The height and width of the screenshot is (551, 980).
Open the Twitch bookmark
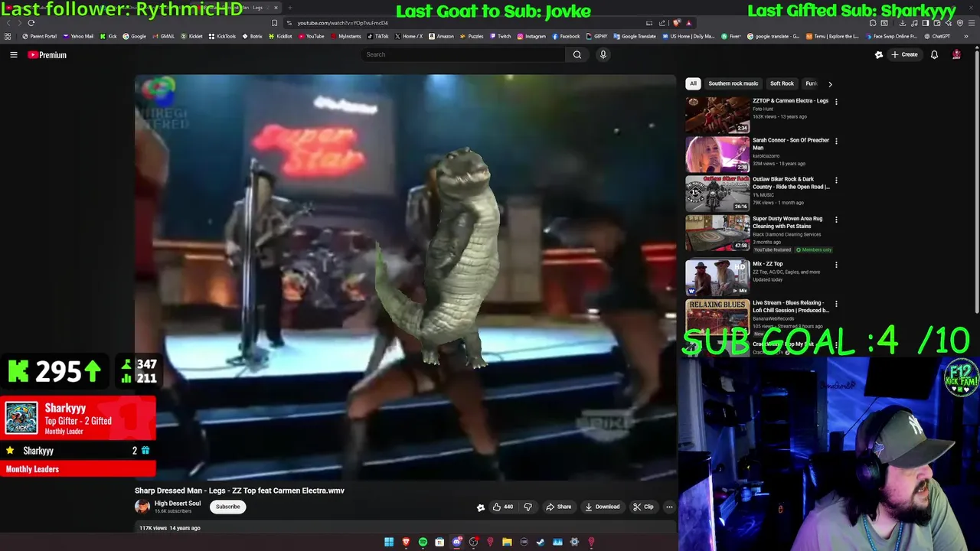(x=500, y=36)
